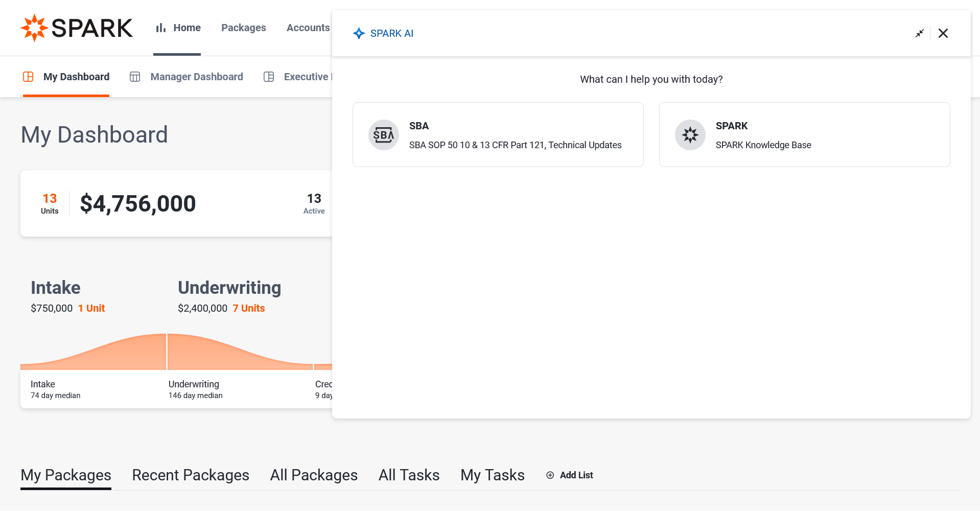
Task: Switch to Executive dashboard tab
Action: 298,77
